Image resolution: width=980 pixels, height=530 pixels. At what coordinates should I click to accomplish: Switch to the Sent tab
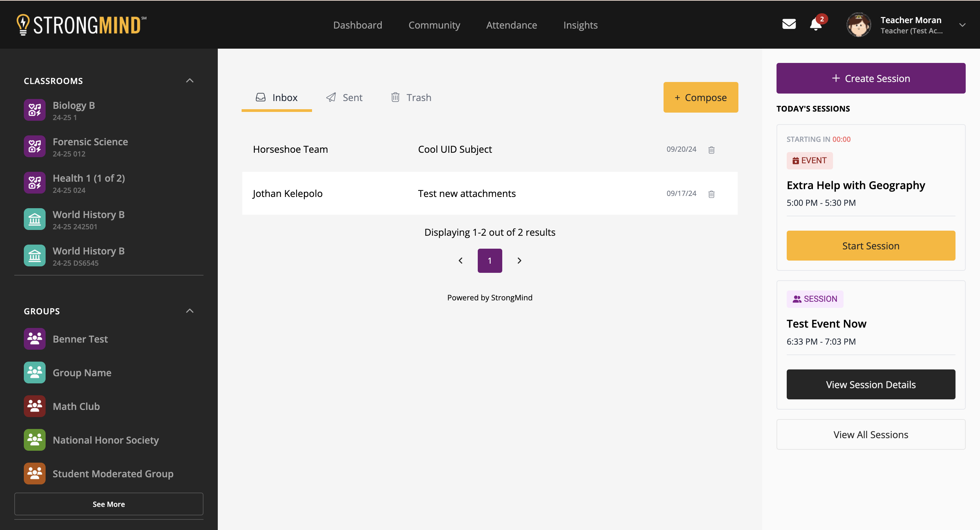[x=344, y=98]
